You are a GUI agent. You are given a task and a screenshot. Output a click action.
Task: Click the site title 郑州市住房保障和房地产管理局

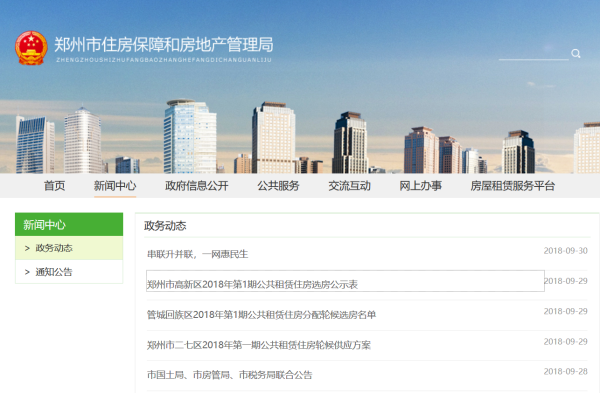click(x=164, y=45)
